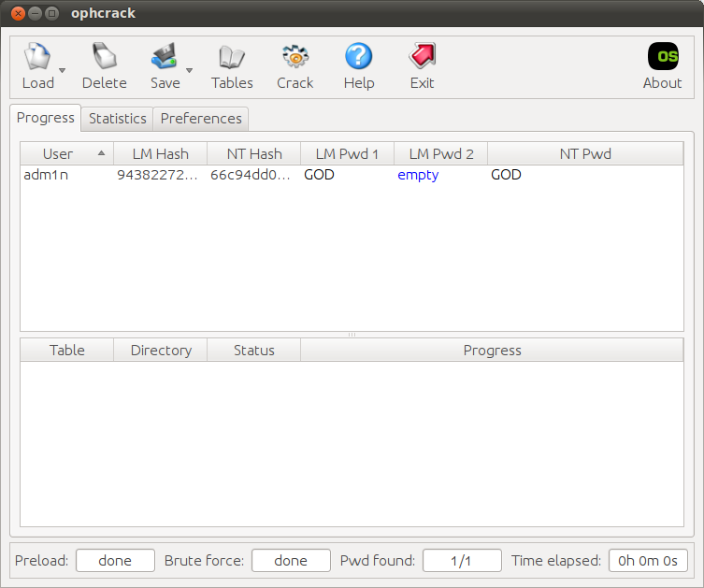
Task: Open the Preferences tab
Action: point(201,119)
